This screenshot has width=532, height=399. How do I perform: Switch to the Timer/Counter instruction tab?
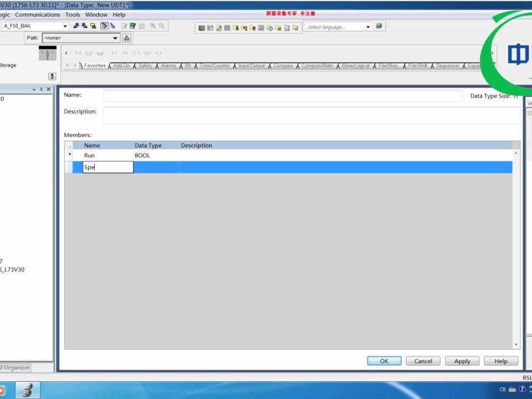(215, 65)
